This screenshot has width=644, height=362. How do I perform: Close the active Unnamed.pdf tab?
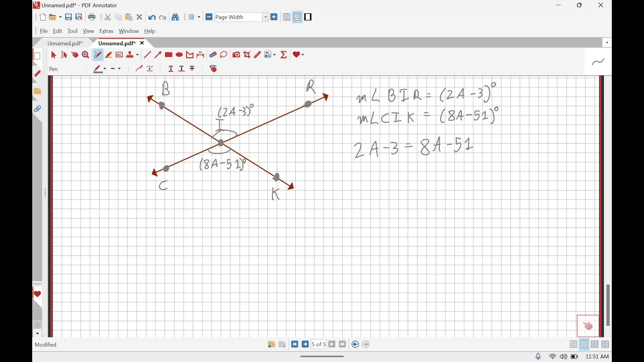click(x=142, y=43)
